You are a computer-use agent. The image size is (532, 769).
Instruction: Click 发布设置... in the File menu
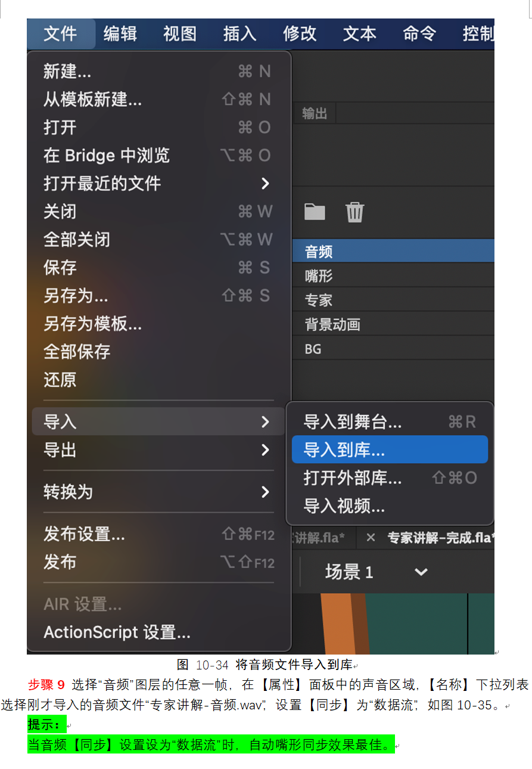84,534
